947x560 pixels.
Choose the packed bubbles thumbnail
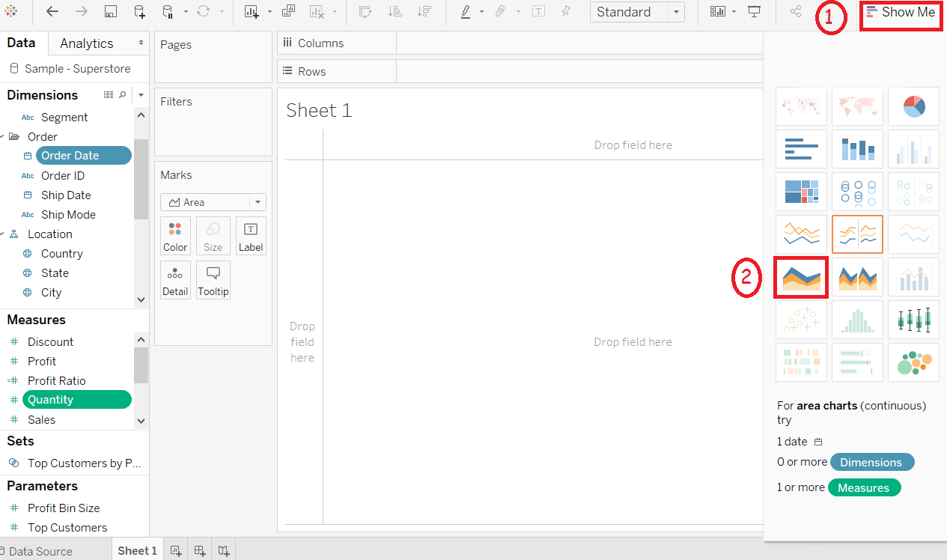coord(913,362)
